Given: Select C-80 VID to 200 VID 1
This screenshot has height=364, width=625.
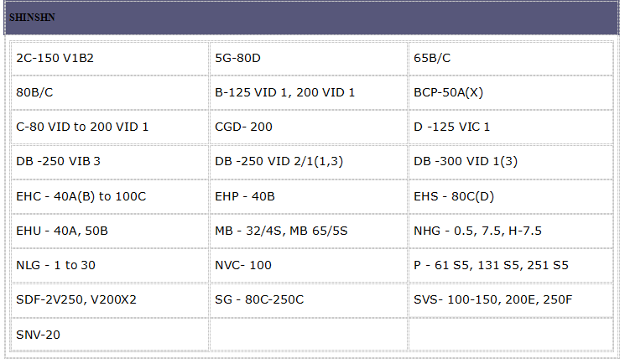Looking at the screenshot, I should (82, 127).
